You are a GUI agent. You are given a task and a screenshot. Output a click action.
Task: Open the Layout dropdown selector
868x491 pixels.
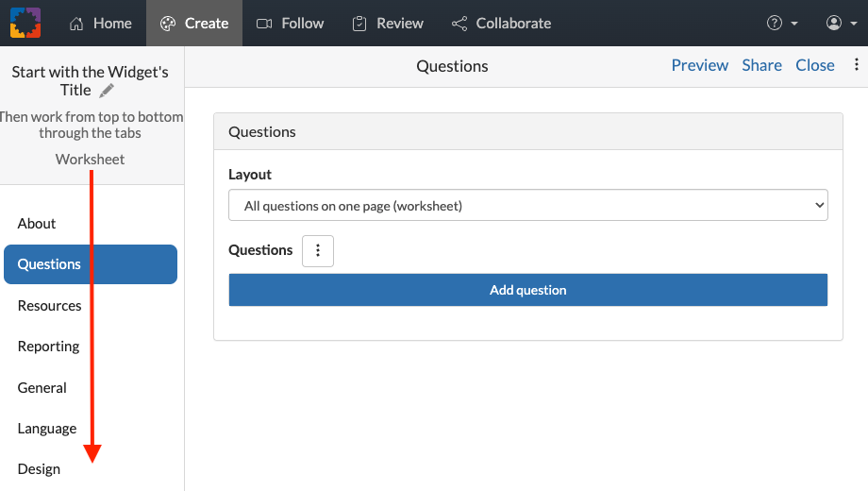528,205
